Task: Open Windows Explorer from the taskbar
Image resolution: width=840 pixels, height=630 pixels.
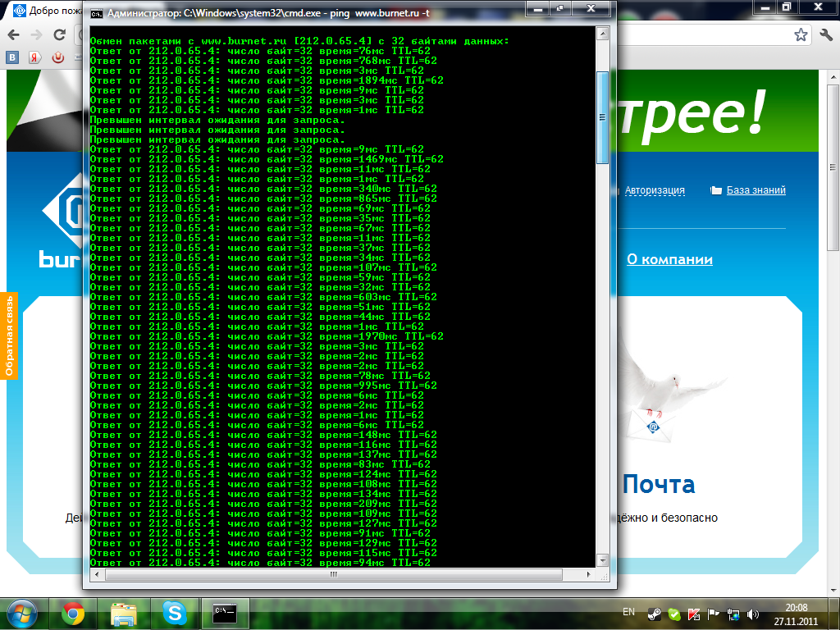Action: [x=124, y=612]
